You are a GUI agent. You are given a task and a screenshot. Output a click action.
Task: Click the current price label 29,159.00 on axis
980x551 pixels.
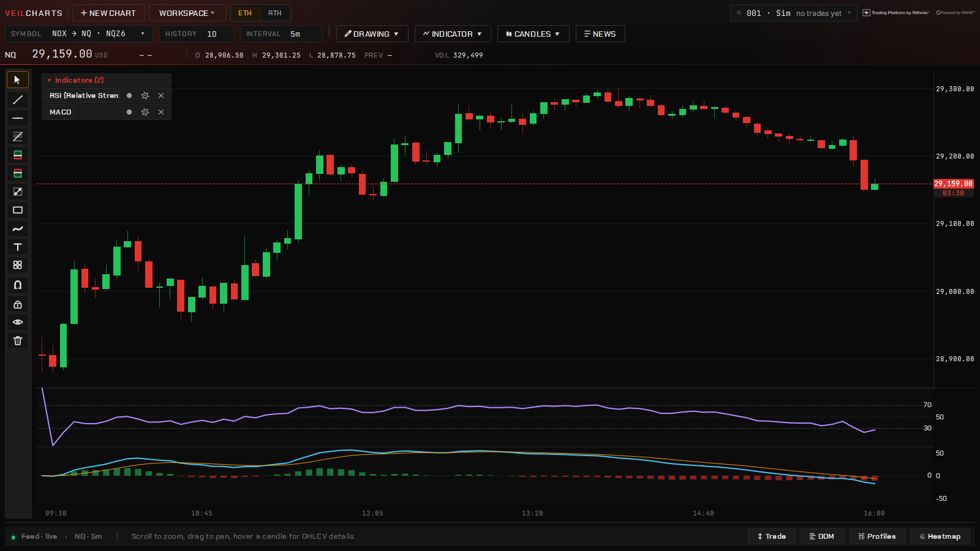(953, 184)
